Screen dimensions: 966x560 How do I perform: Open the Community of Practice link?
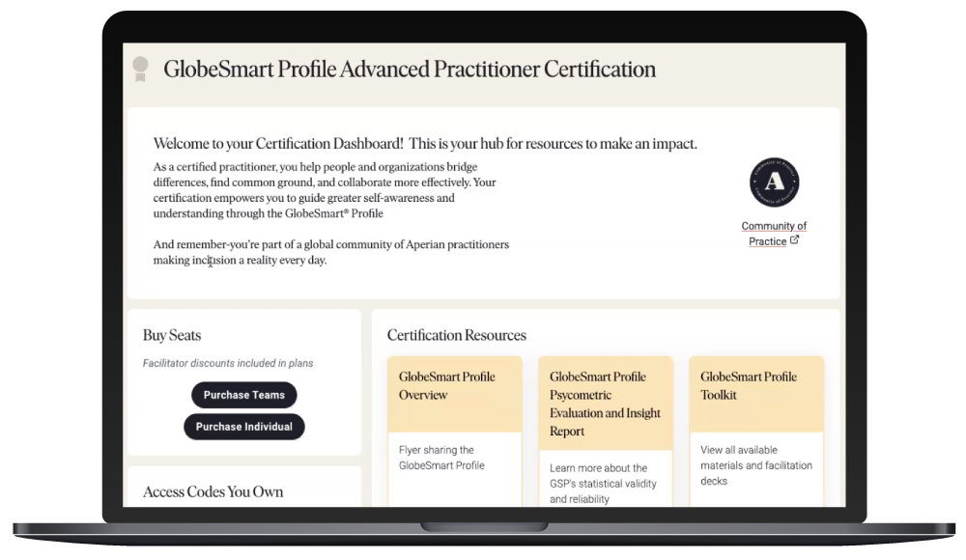[x=774, y=234]
